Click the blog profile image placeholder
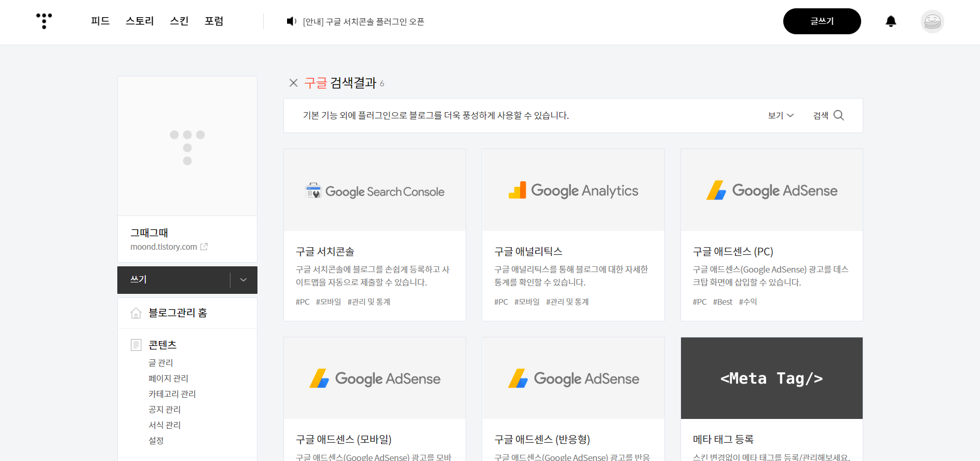 (x=187, y=146)
